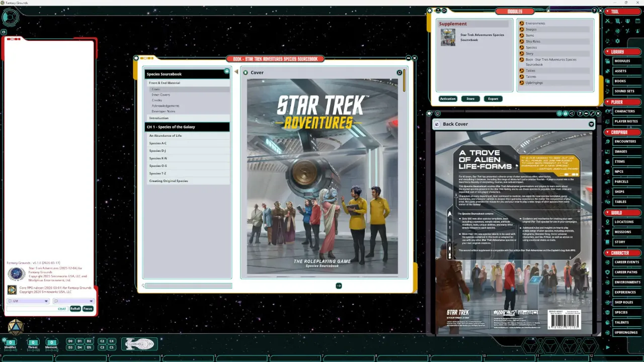Select Front & End Material in book index

click(x=187, y=83)
